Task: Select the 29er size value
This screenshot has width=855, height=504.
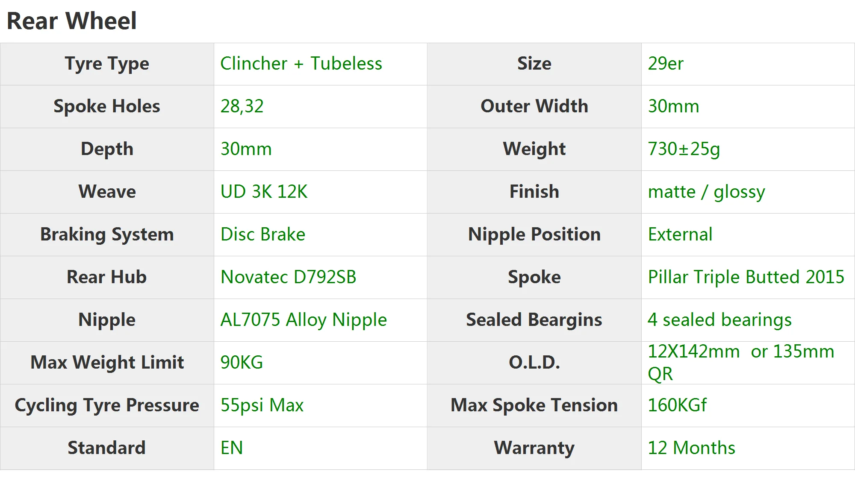Action: (x=666, y=63)
